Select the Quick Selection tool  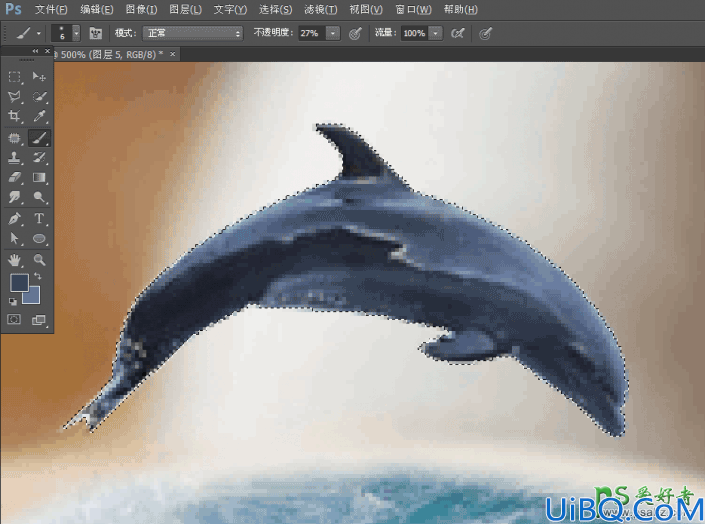pos(39,97)
